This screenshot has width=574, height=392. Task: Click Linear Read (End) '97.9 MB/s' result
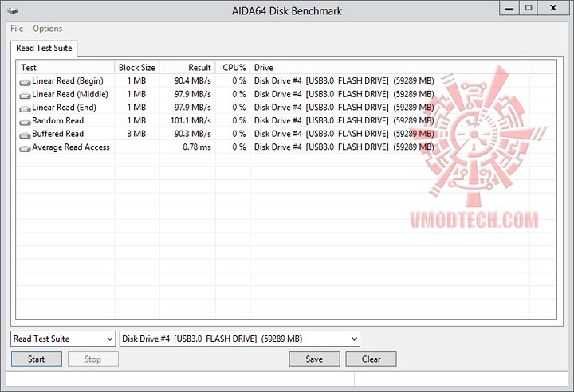(x=193, y=108)
